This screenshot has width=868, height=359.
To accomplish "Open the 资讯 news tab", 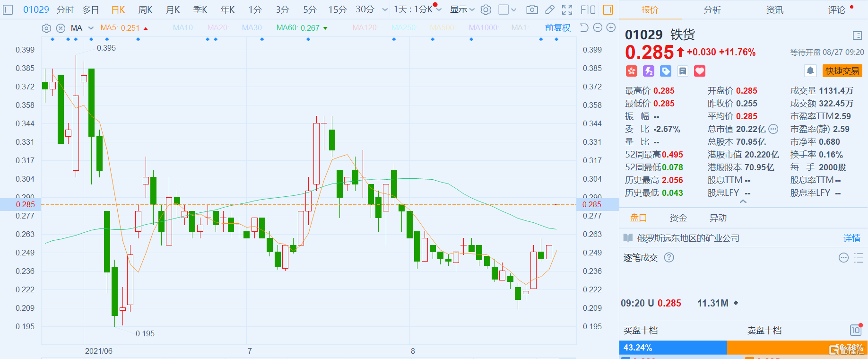I will click(x=774, y=10).
